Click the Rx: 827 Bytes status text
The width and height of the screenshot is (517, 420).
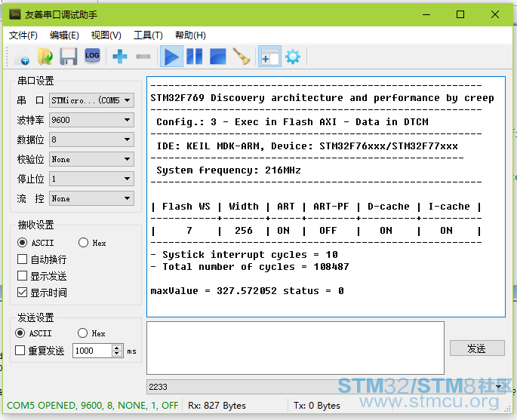tap(217, 406)
